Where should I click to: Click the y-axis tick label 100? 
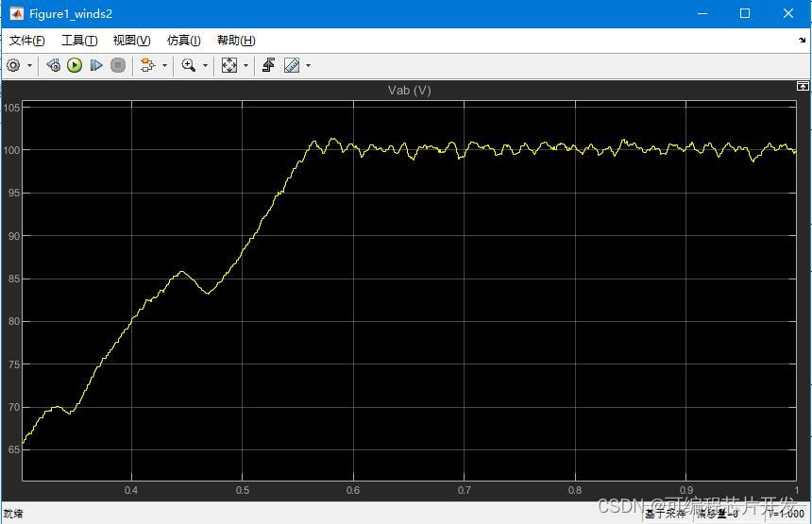point(11,150)
